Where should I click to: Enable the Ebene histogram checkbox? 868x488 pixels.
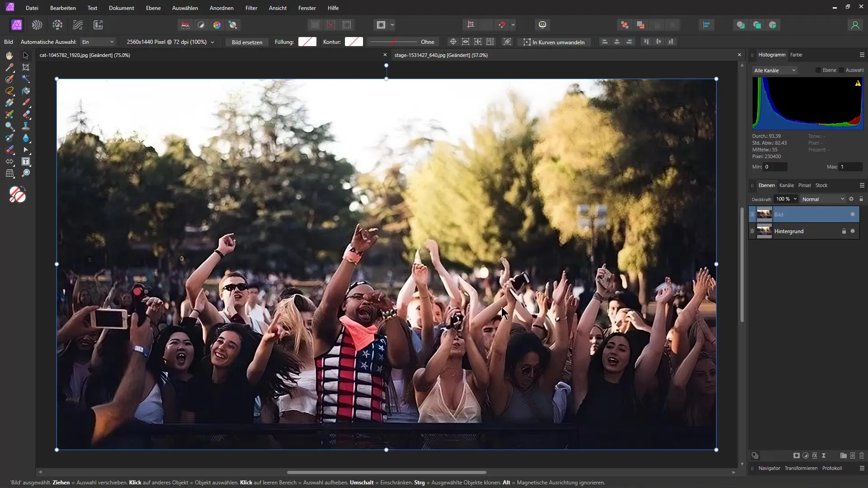click(818, 70)
